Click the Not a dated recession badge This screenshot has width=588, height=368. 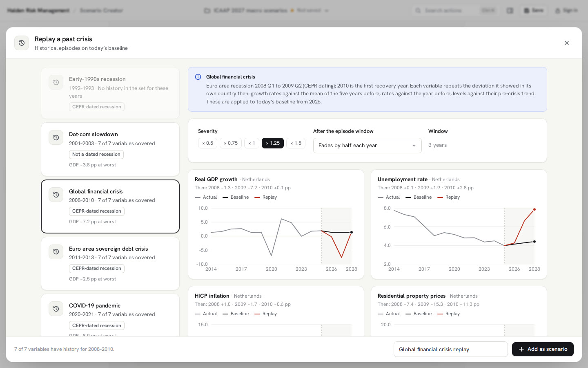coord(96,155)
